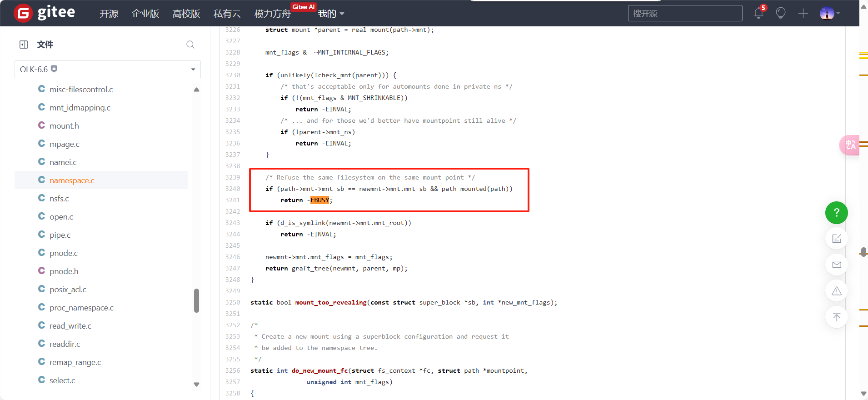Click the envelope message icon
868x400 pixels.
[x=836, y=265]
